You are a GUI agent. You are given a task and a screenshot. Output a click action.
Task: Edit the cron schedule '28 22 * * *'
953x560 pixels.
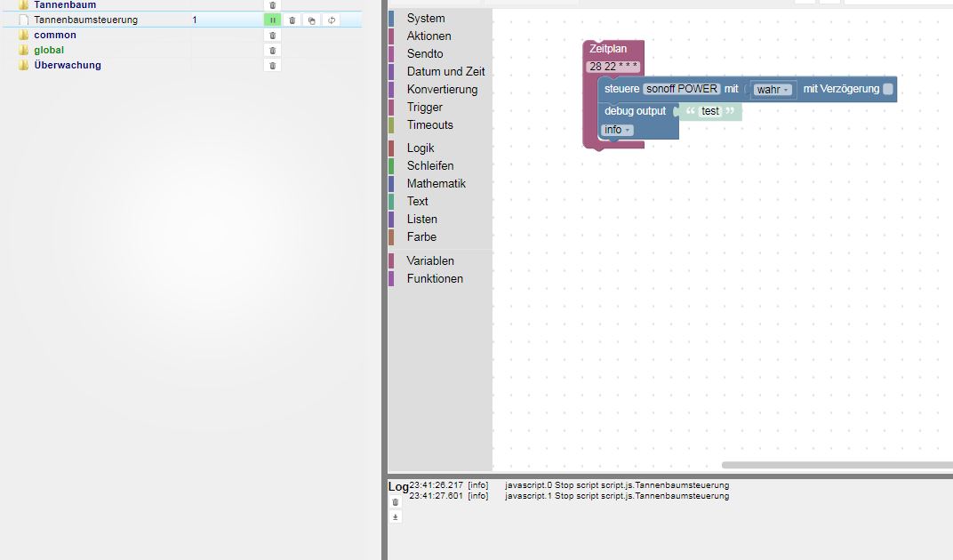pos(613,67)
